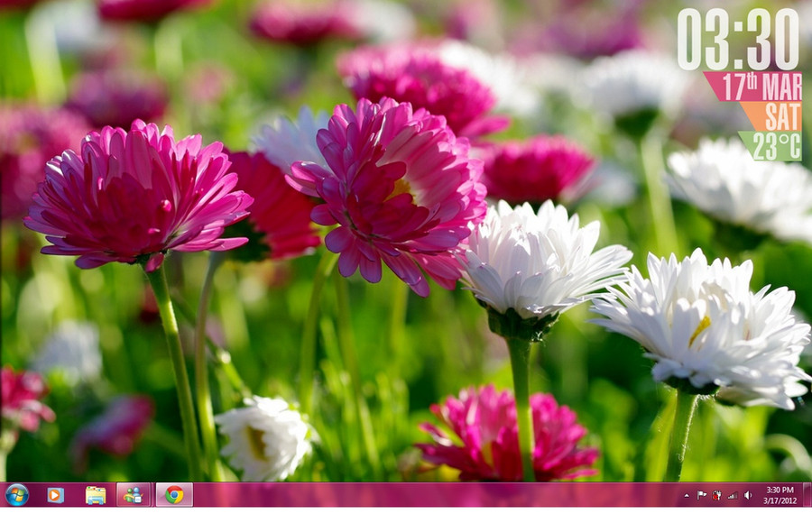Click the 03:30 desktop clock widget

click(738, 40)
